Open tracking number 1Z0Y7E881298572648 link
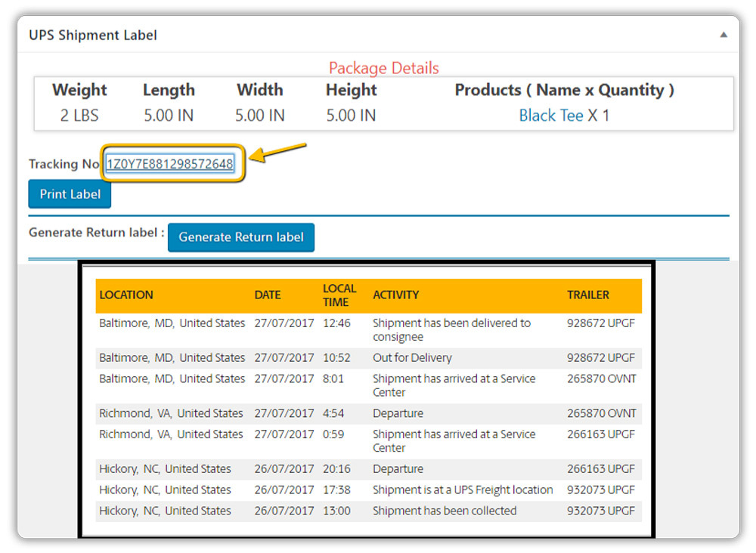This screenshot has width=756, height=553. [169, 164]
